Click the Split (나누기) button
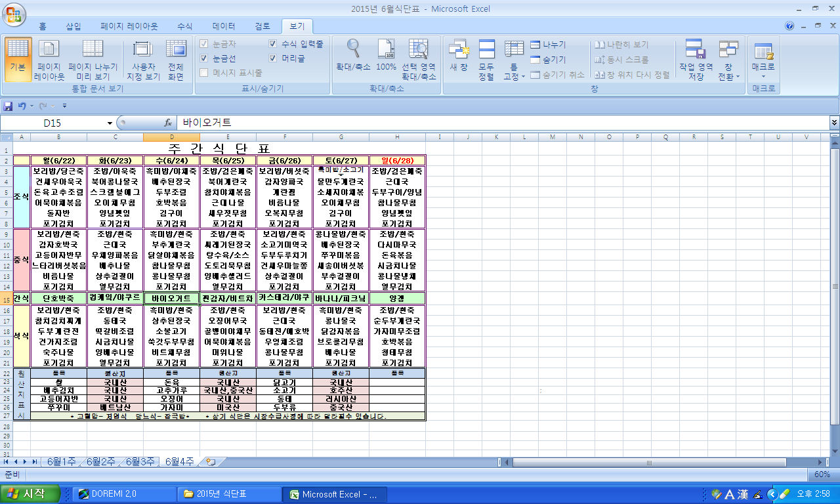Image resolution: width=840 pixels, height=504 pixels. click(548, 45)
